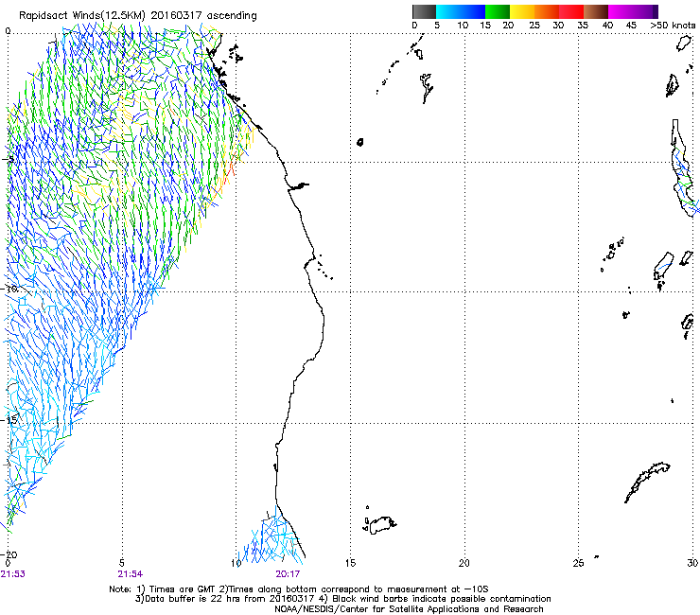This screenshot has width=700, height=615.
Task: Click the longitude axis label '15'
Action: click(350, 563)
